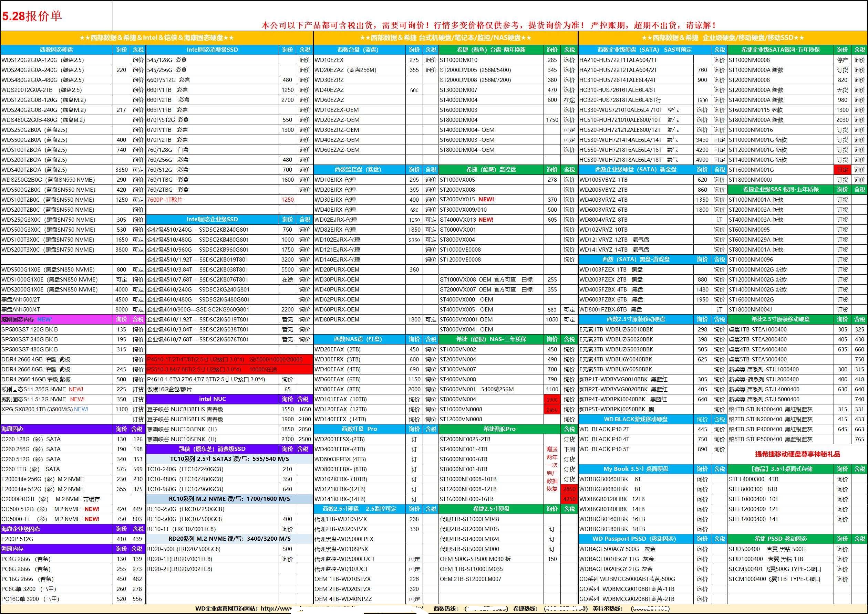Viewport: 868px width, 614px height.
Task: Select the "西数红盘 Pro" header
Action: tap(360, 429)
